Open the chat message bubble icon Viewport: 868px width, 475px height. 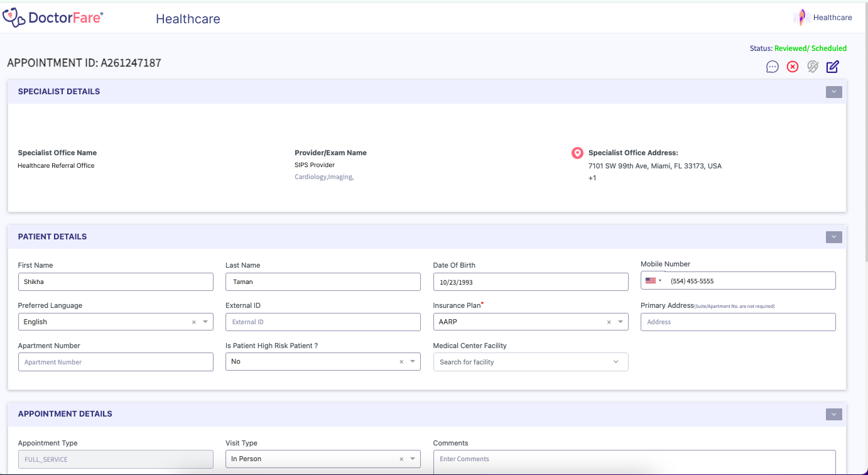tap(773, 67)
